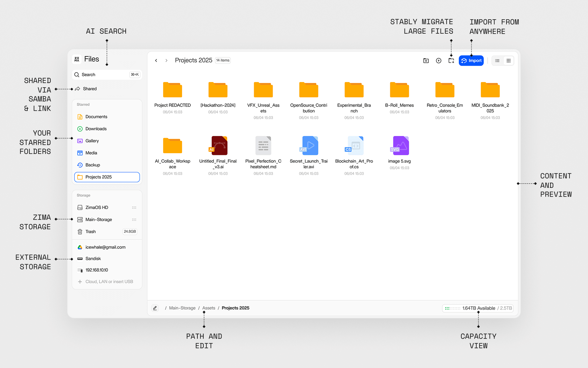Screen dimensions: 588x368
Task: Select image 5.svg file
Action: click(399, 153)
